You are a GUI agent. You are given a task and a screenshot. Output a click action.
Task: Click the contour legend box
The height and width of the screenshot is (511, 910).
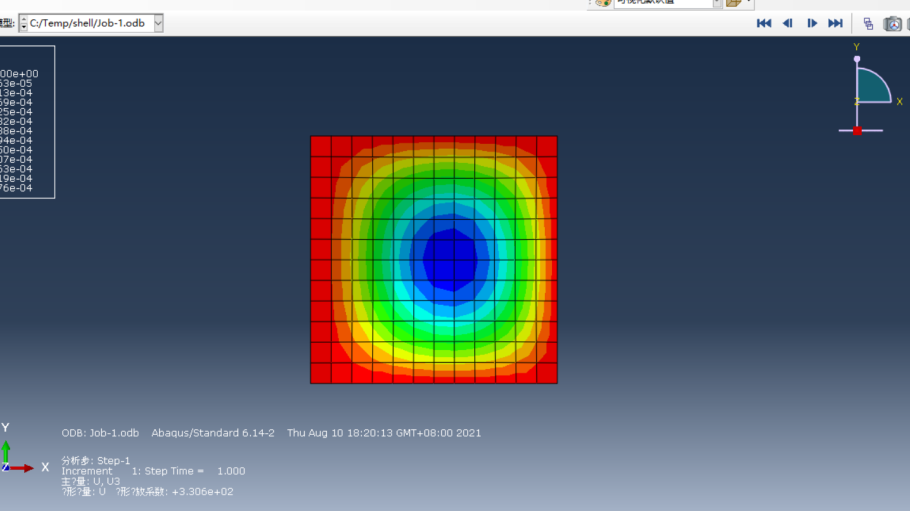(x=27, y=122)
